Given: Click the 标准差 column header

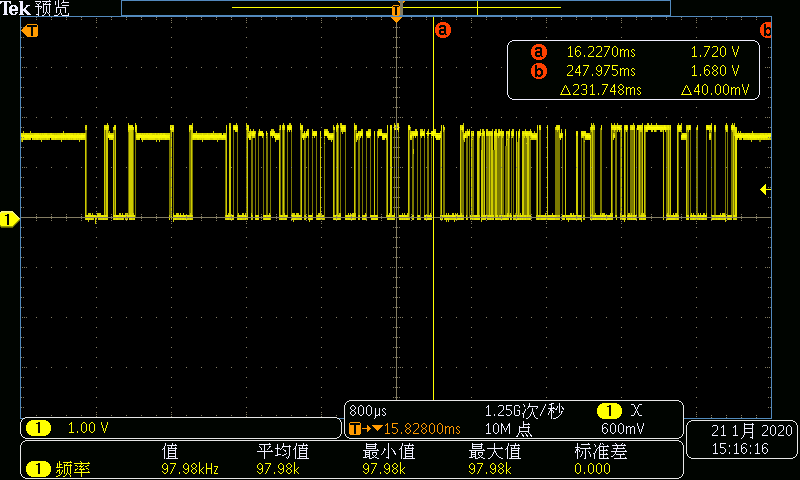Looking at the screenshot, I should (601, 451).
